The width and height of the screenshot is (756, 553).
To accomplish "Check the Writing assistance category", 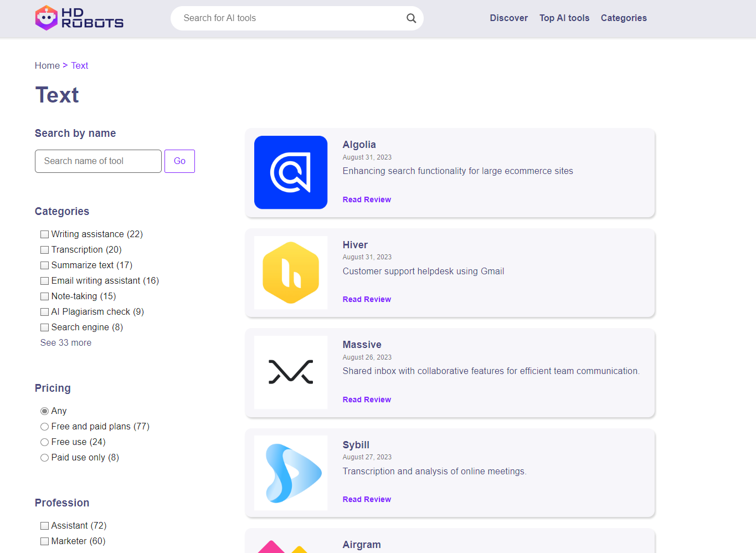I will coord(45,234).
